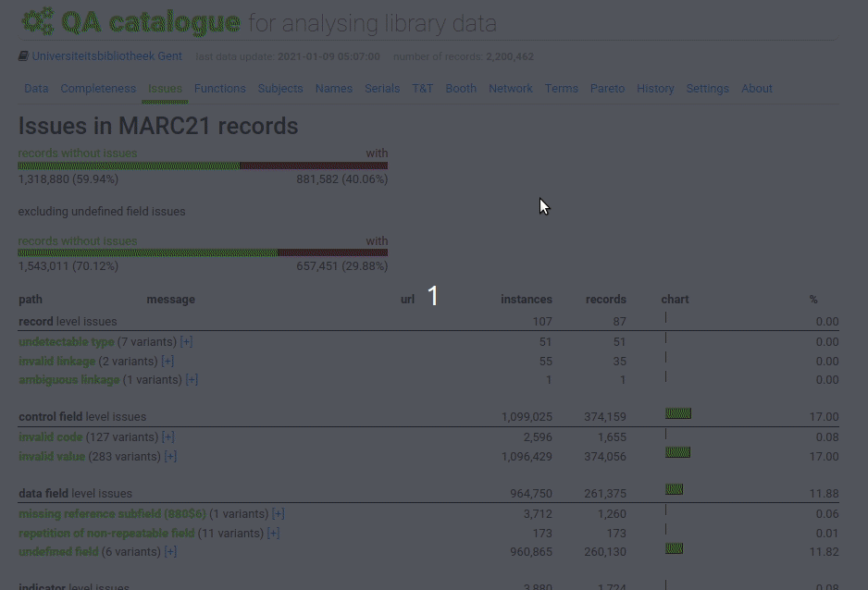Click the number of records '2,200,462' value
Viewport: 868px width, 590px height.
pyautogui.click(x=510, y=56)
